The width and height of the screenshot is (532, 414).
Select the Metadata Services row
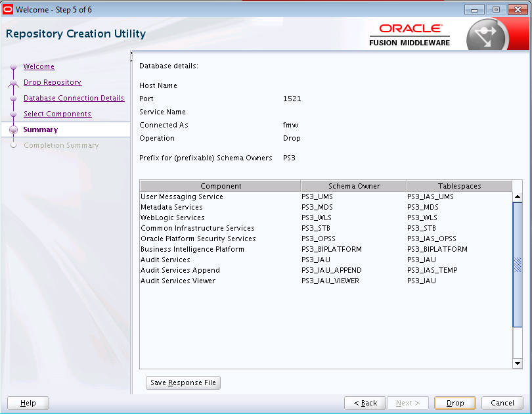(326, 208)
